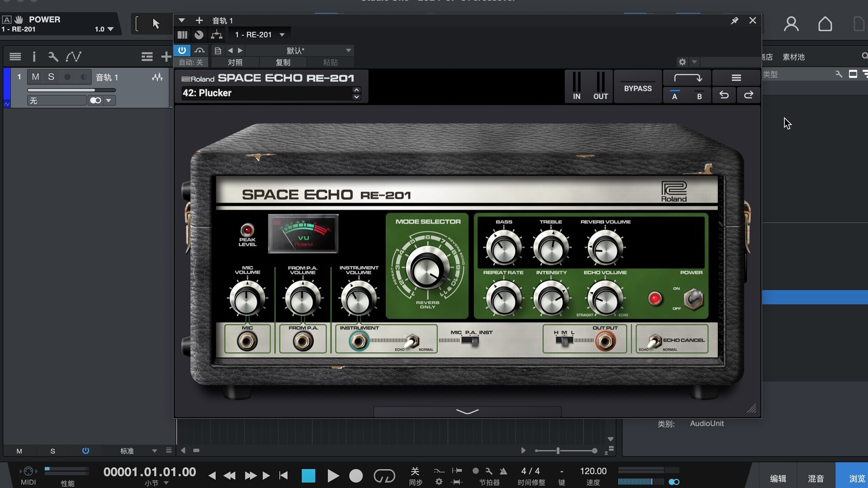Open the home start page icon
The height and width of the screenshot is (488, 868).
point(825,24)
